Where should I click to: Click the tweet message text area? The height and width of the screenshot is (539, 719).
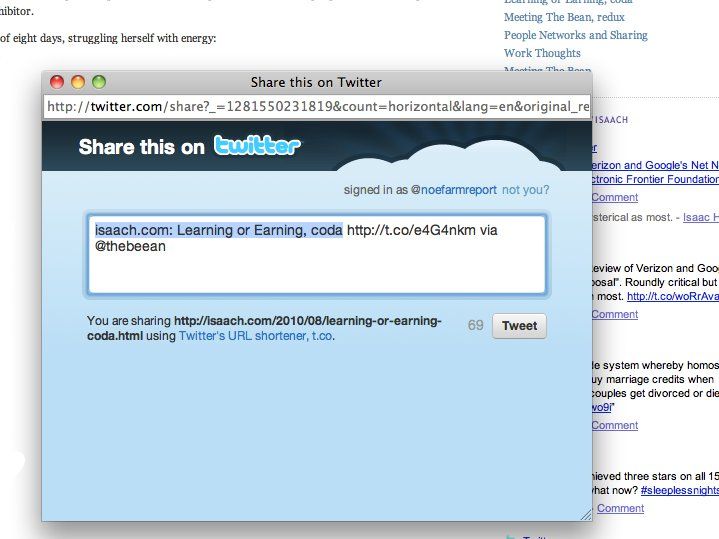coord(316,255)
